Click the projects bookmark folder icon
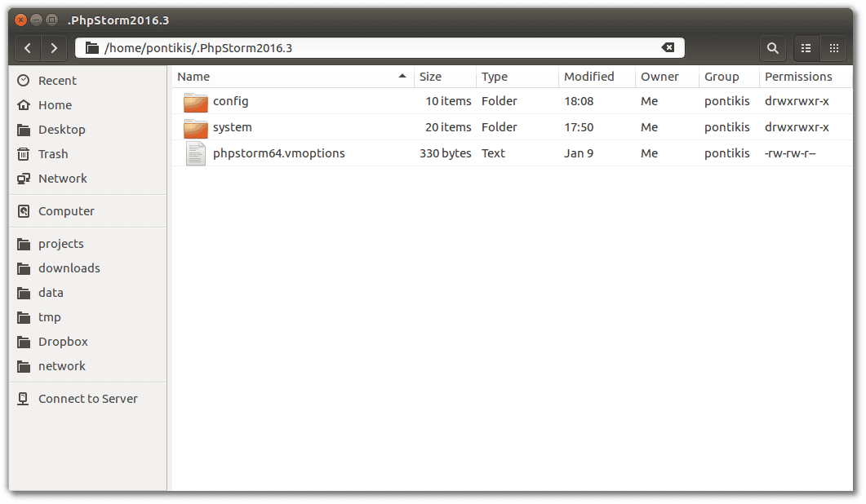 [23, 244]
